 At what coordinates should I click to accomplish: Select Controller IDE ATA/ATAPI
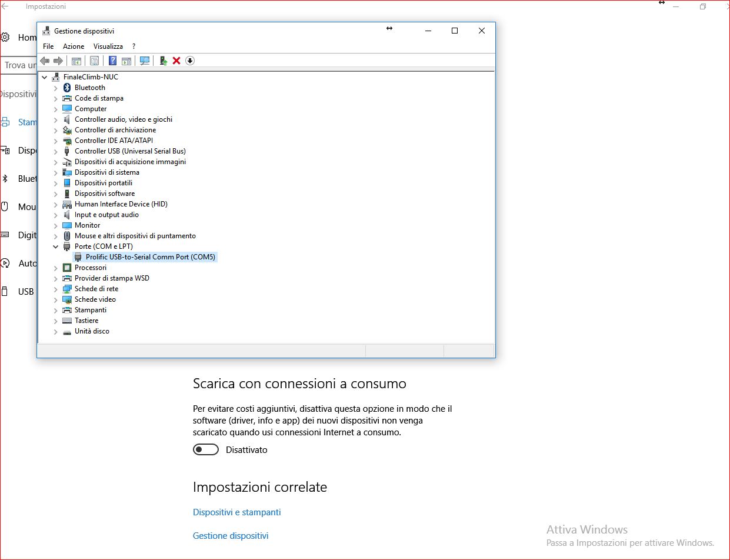coord(114,141)
